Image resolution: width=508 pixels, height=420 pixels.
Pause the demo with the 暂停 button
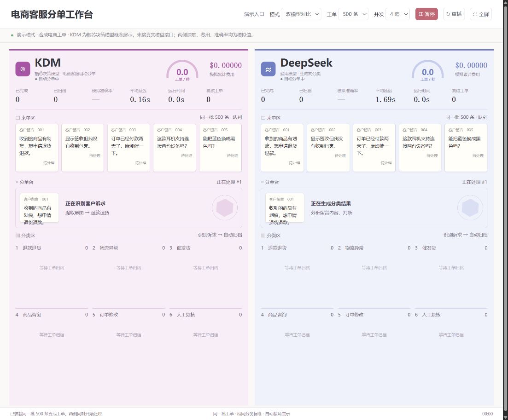[426, 14]
